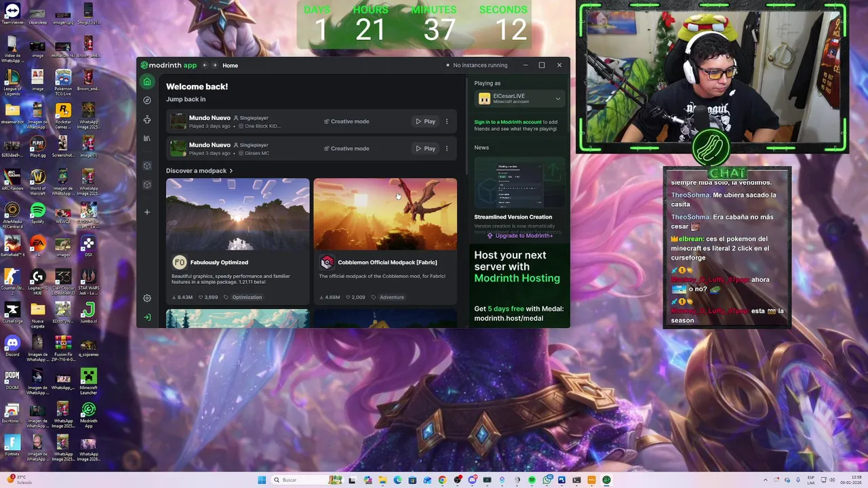Screen dimensions: 868x488
Task: Open more options for One Block world row
Action: (447, 121)
